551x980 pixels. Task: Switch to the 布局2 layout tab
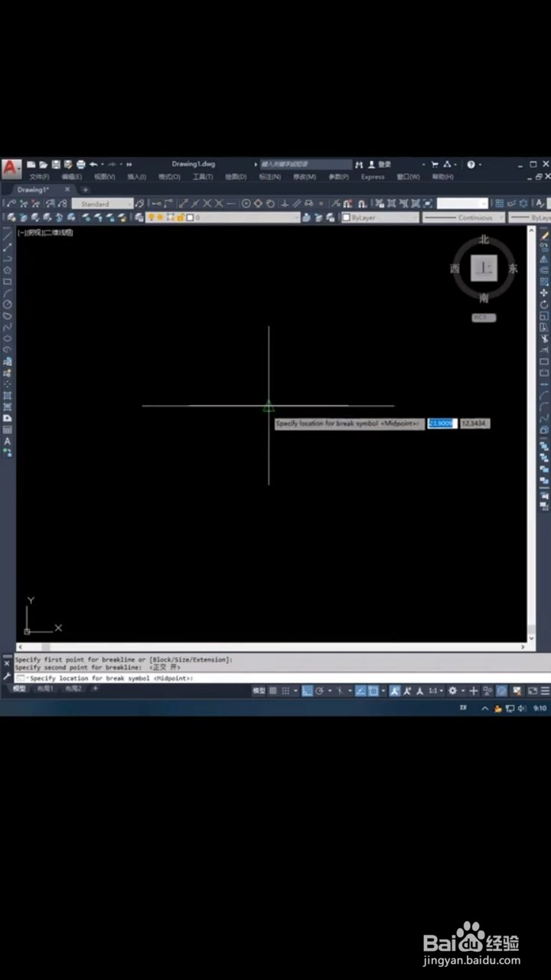pos(73,689)
